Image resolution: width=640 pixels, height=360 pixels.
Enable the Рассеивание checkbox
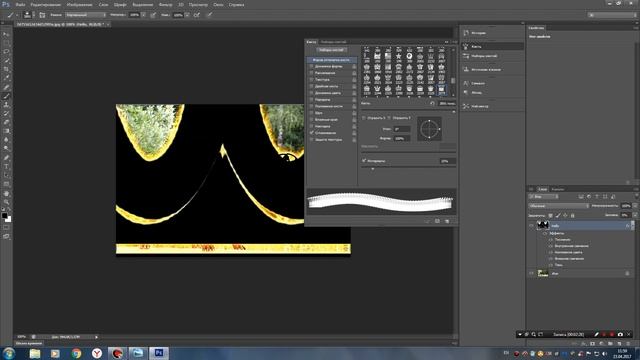point(311,73)
